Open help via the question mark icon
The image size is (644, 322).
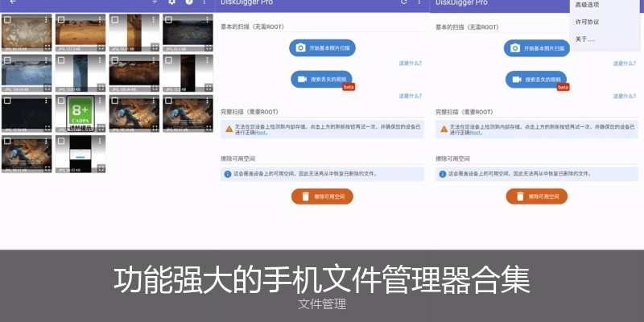[189, 2]
